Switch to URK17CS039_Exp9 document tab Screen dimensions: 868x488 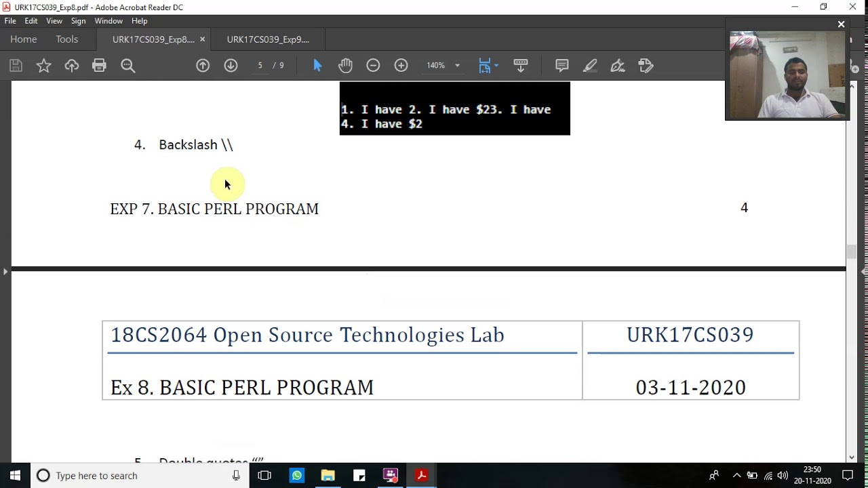pyautogui.click(x=268, y=39)
